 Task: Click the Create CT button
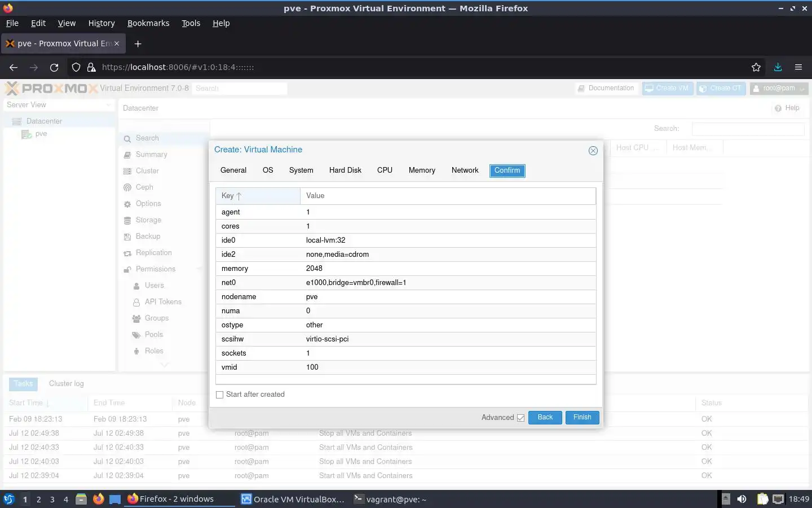coord(721,89)
